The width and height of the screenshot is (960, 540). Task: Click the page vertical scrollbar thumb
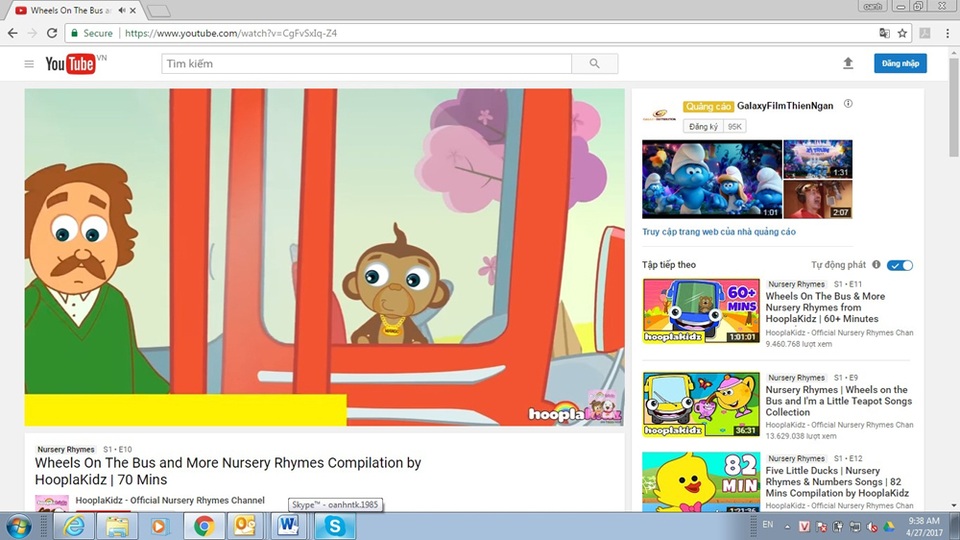(x=954, y=107)
